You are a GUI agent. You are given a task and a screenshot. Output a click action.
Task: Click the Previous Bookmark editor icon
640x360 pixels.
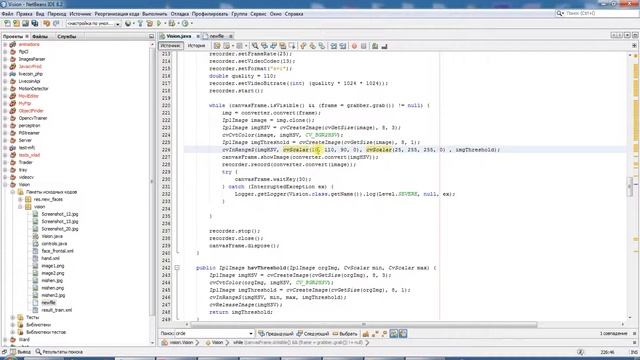click(x=303, y=46)
